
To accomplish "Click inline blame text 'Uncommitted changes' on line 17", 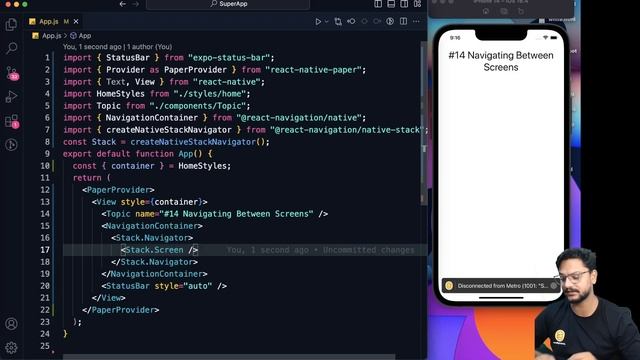I will 368,250.
